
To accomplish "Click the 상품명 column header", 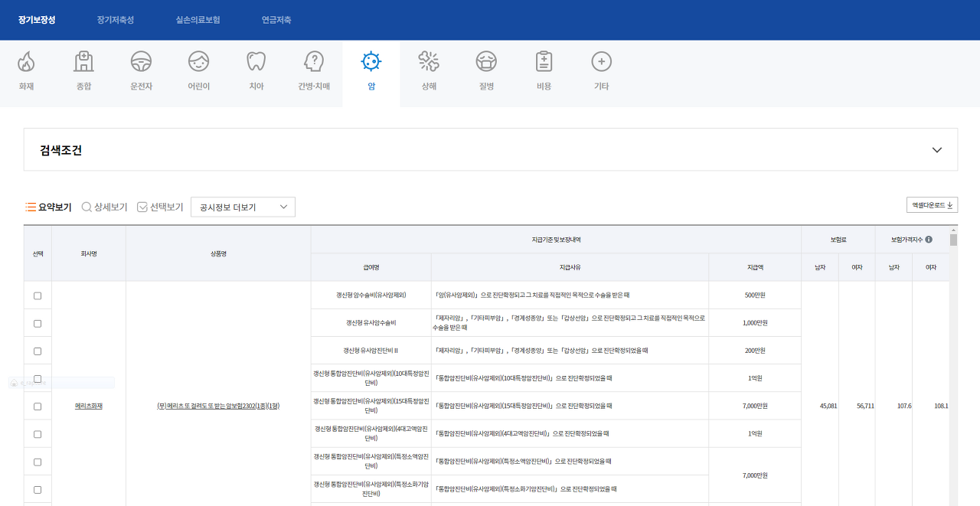I will click(218, 253).
